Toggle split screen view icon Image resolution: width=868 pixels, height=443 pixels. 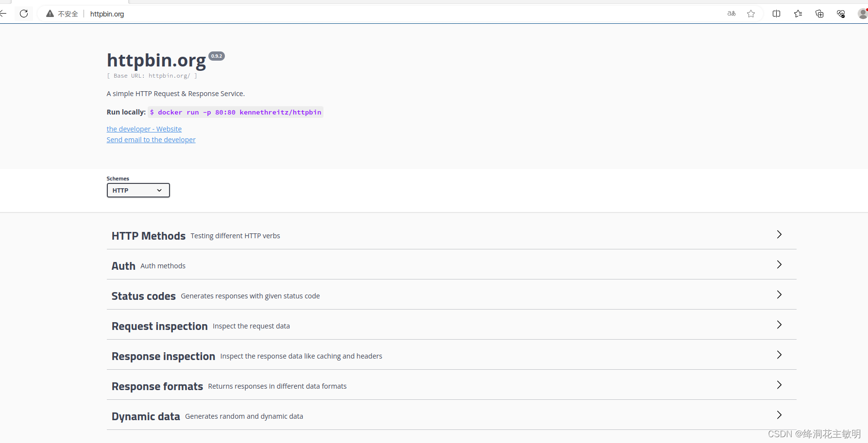pyautogui.click(x=776, y=14)
